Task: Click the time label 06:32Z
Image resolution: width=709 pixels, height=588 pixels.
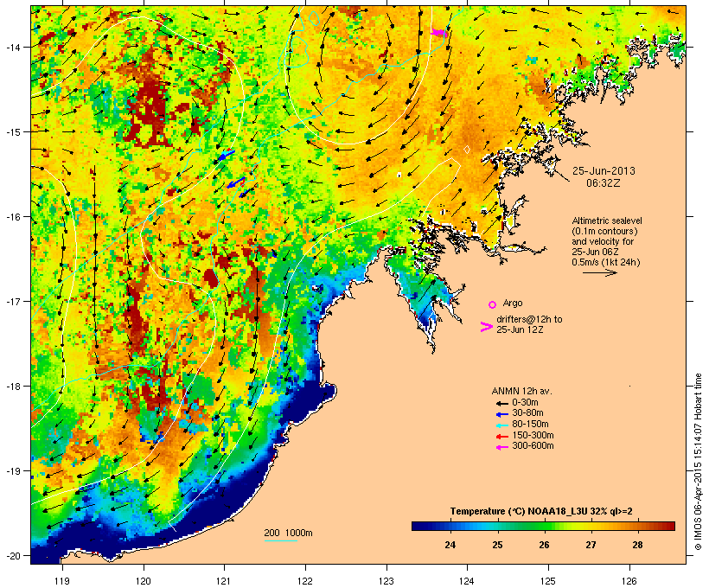Action: 604,183
